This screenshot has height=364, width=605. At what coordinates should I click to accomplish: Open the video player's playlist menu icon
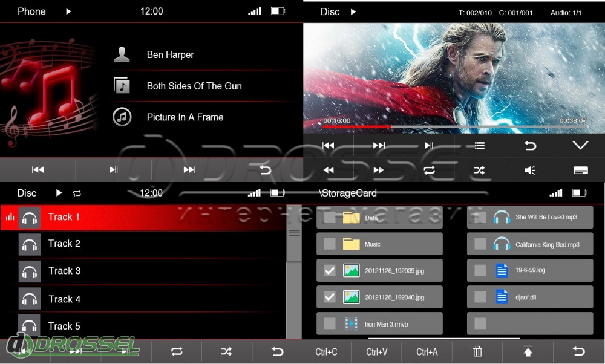point(479,146)
